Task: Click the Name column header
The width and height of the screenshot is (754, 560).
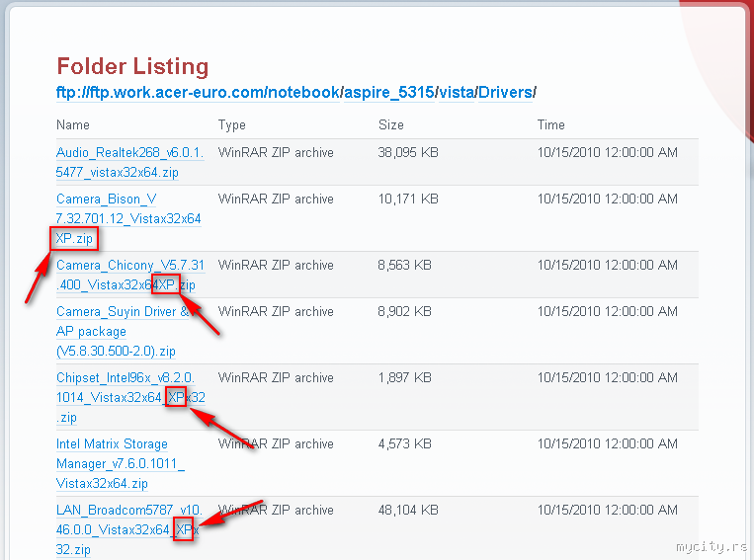Action: [72, 125]
